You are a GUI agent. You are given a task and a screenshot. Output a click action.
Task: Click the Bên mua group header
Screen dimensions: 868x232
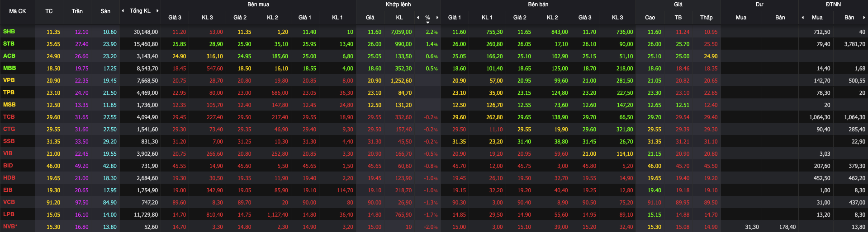click(x=258, y=5)
